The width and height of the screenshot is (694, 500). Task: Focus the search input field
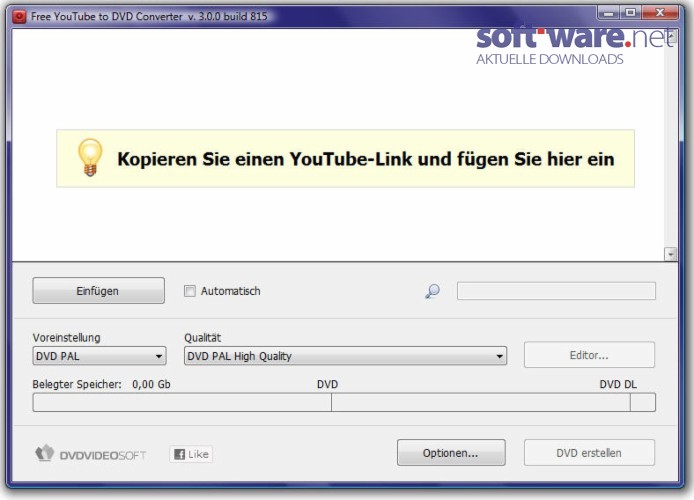[x=556, y=291]
